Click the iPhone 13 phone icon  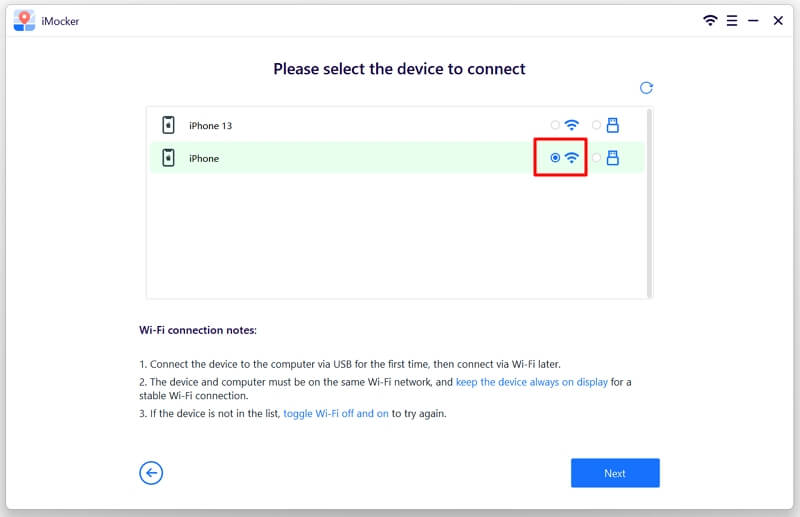[168, 125]
